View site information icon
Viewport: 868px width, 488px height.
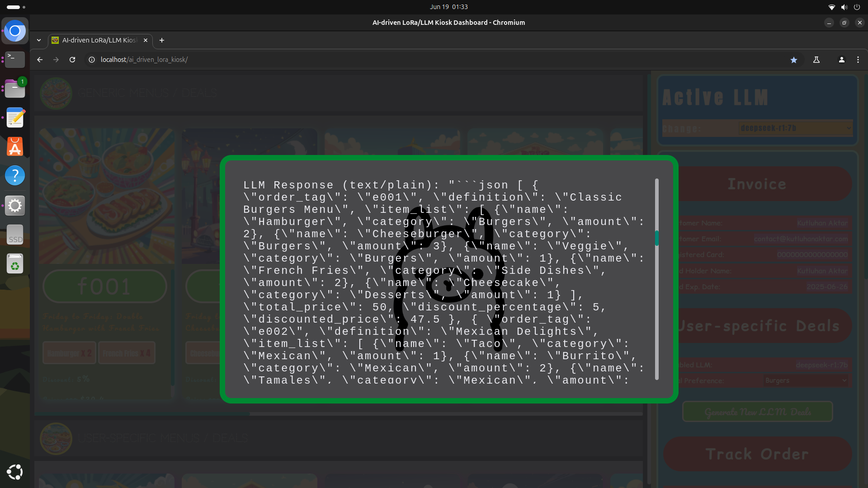click(x=92, y=60)
